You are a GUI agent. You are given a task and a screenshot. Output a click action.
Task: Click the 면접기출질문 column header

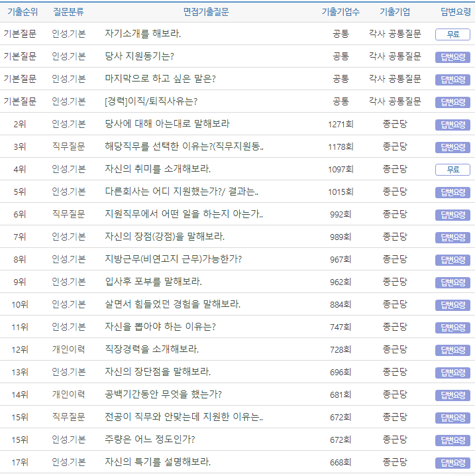pyautogui.click(x=206, y=11)
